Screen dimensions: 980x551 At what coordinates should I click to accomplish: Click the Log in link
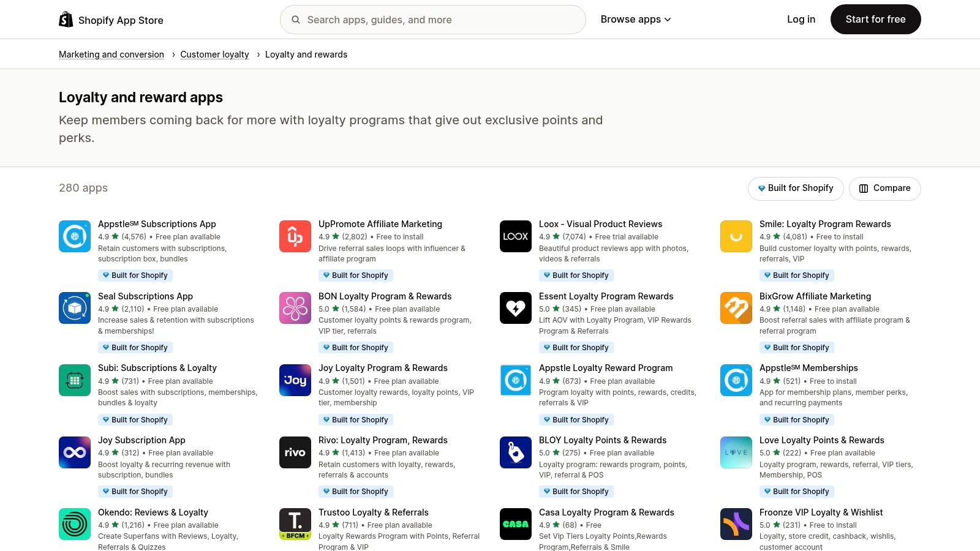coord(801,20)
